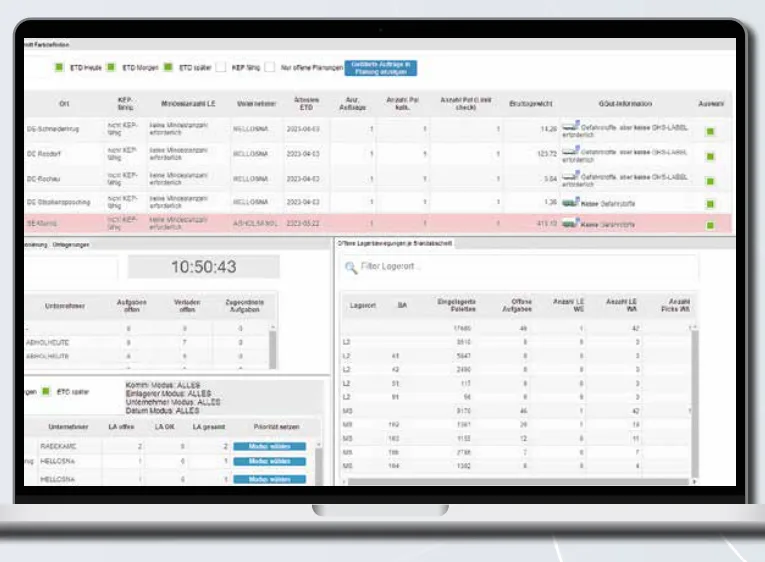Toggle the top ETD später checkbox
The height and width of the screenshot is (562, 765).
168,67
